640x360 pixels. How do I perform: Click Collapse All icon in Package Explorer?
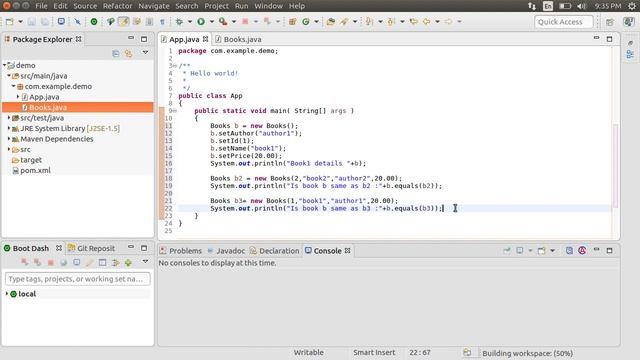(116, 53)
